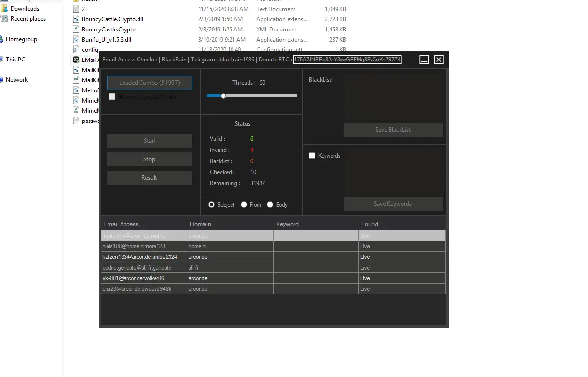This screenshot has width=588, height=377.
Task: Enable Remove duplicate Combo
Action: [112, 96]
